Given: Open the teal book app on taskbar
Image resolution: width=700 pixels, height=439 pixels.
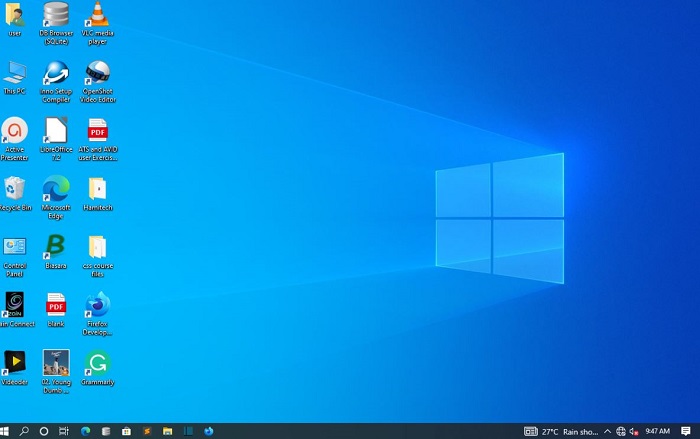Looking at the screenshot, I should 188,431.
